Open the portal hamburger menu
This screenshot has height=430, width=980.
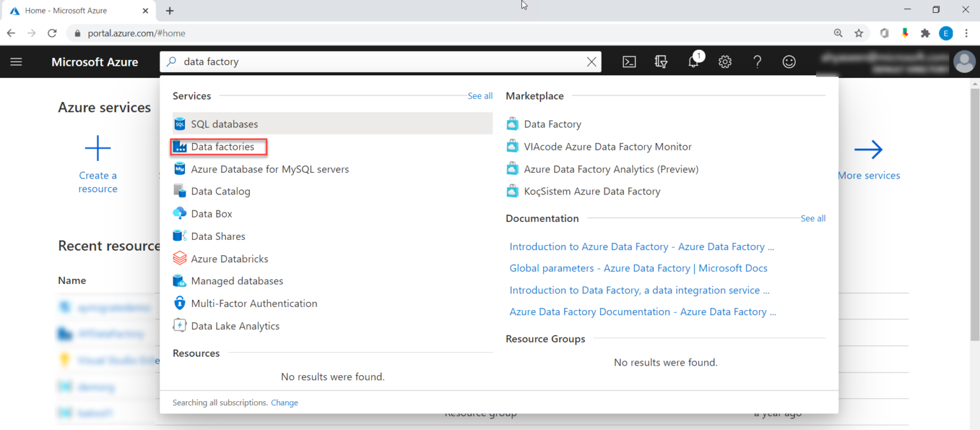[16, 61]
